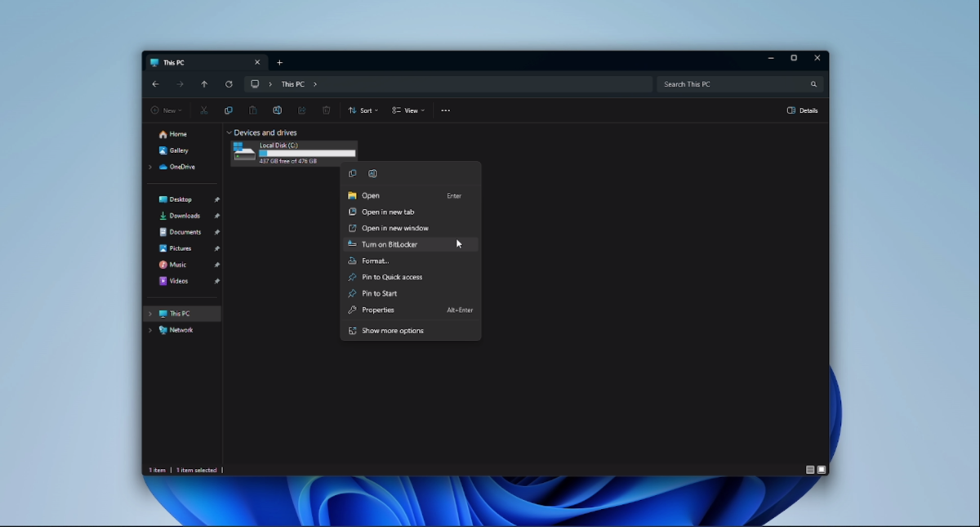Click Show more options
The width and height of the screenshot is (980, 527).
coord(392,331)
